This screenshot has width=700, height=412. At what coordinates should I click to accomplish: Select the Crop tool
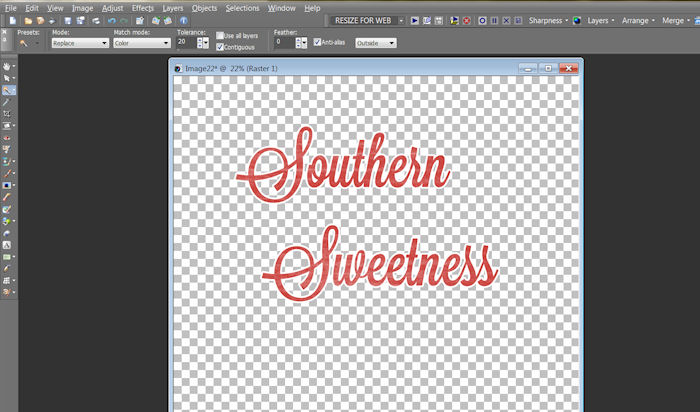click(7, 114)
